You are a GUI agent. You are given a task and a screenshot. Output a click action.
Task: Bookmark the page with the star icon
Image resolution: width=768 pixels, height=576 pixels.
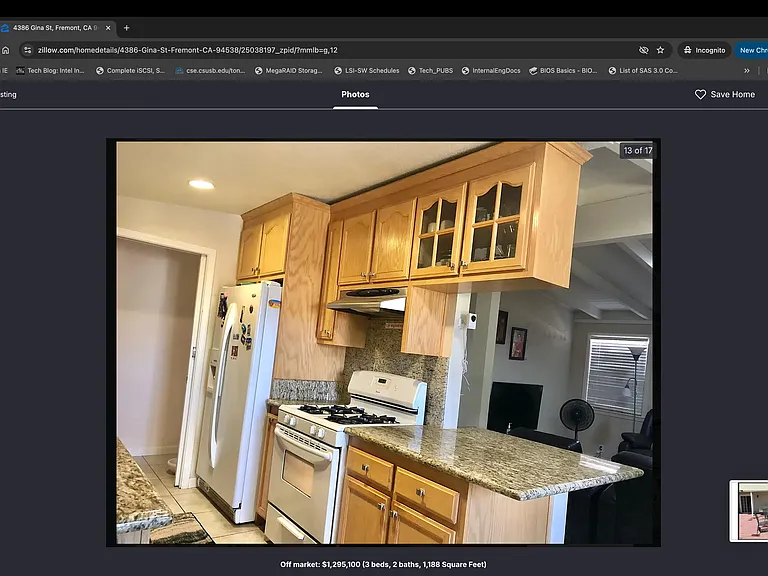click(660, 50)
